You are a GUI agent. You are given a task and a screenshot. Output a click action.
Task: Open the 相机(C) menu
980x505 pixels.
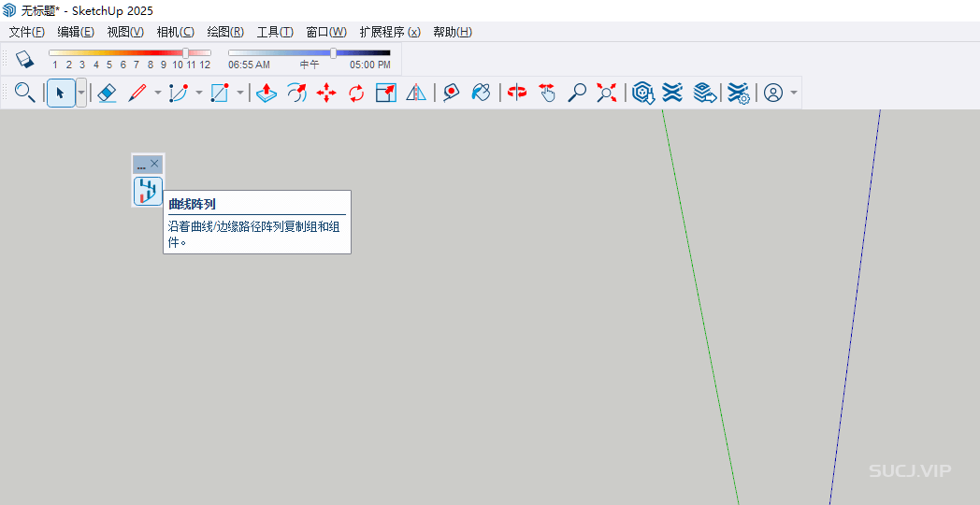(x=175, y=32)
